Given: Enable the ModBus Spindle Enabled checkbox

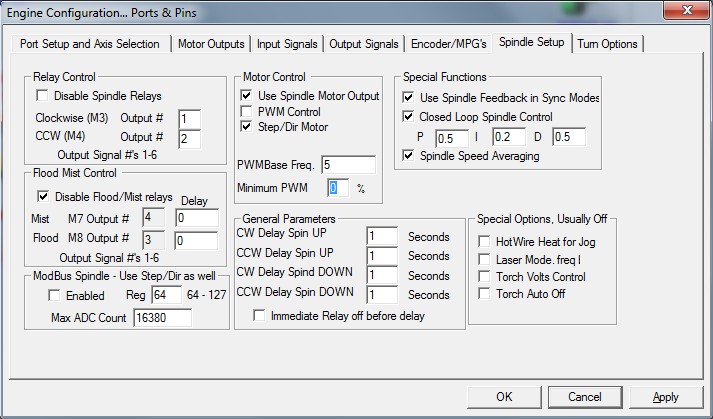Looking at the screenshot, I should point(55,296).
